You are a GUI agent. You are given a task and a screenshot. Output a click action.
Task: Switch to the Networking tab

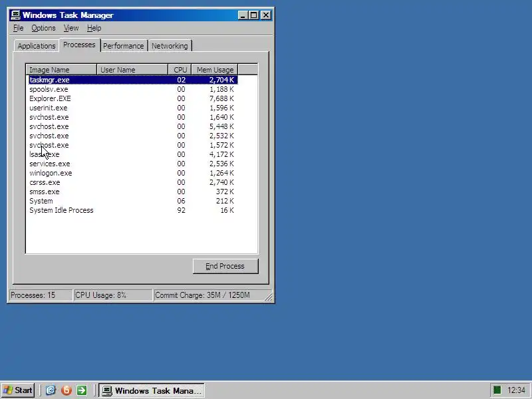[x=170, y=46]
